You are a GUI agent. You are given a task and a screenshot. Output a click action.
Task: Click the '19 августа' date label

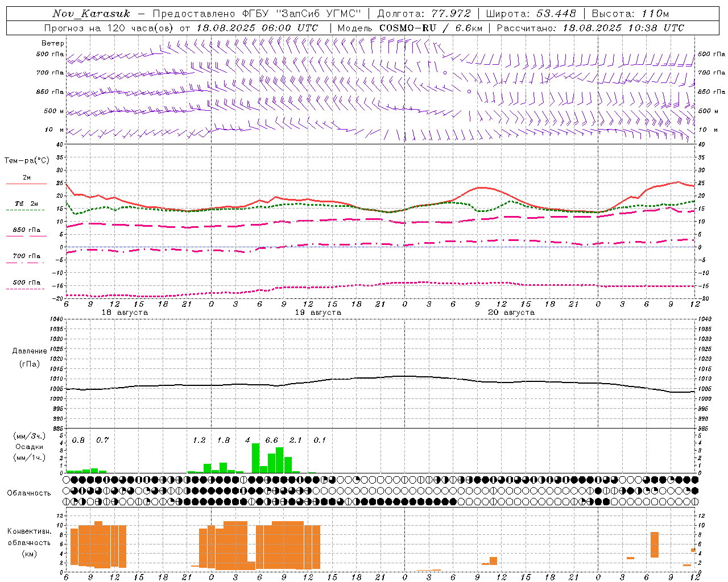coord(318,313)
